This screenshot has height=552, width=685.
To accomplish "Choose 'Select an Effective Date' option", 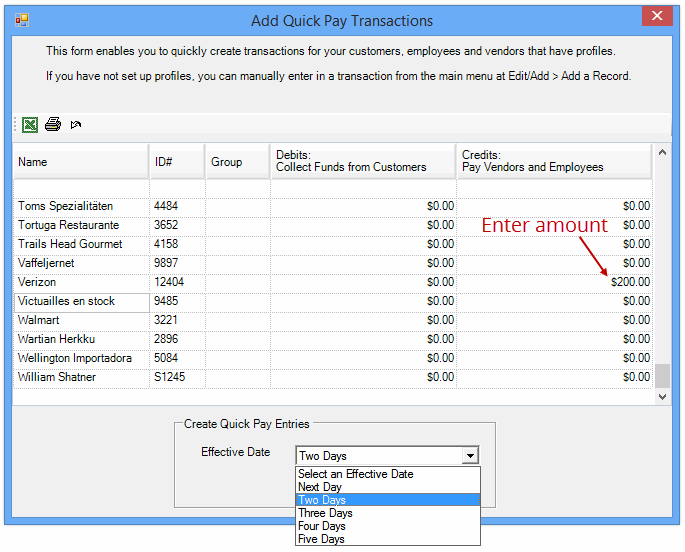I will pyautogui.click(x=355, y=474).
